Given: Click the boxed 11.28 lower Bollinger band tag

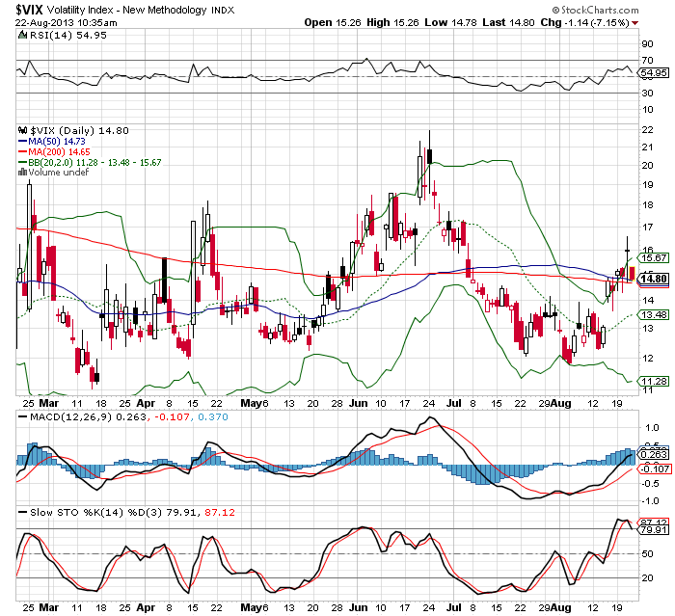Looking at the screenshot, I should tap(655, 381).
